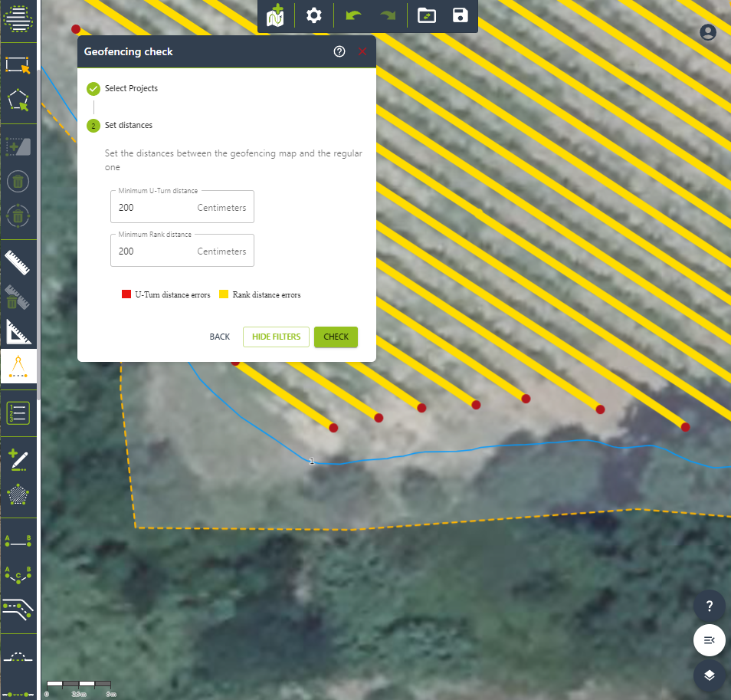Viewport: 731px width, 700px height.
Task: Toggle the side panel list button
Action: tap(710, 640)
